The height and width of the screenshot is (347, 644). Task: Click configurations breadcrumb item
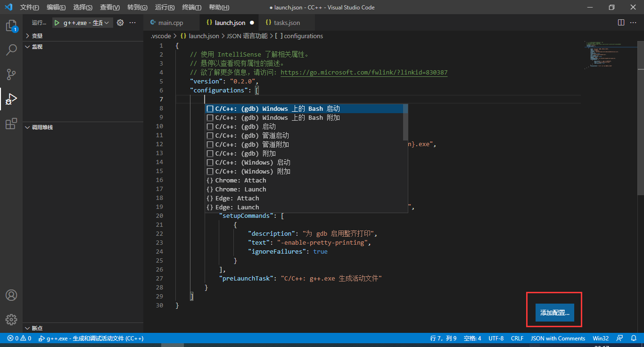point(299,36)
